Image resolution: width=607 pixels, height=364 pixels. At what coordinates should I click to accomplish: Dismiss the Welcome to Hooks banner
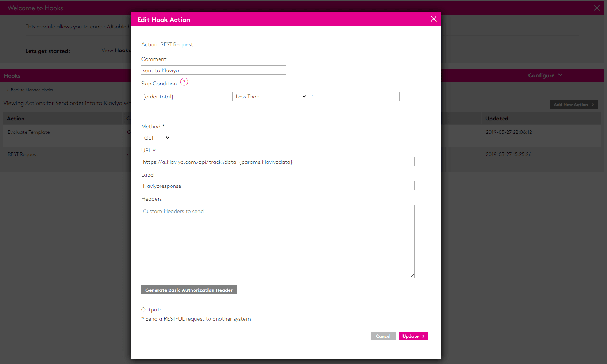tap(597, 8)
